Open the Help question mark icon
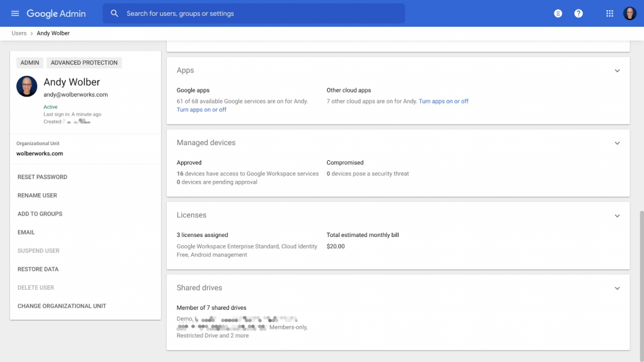The image size is (644, 362). pyautogui.click(x=579, y=13)
